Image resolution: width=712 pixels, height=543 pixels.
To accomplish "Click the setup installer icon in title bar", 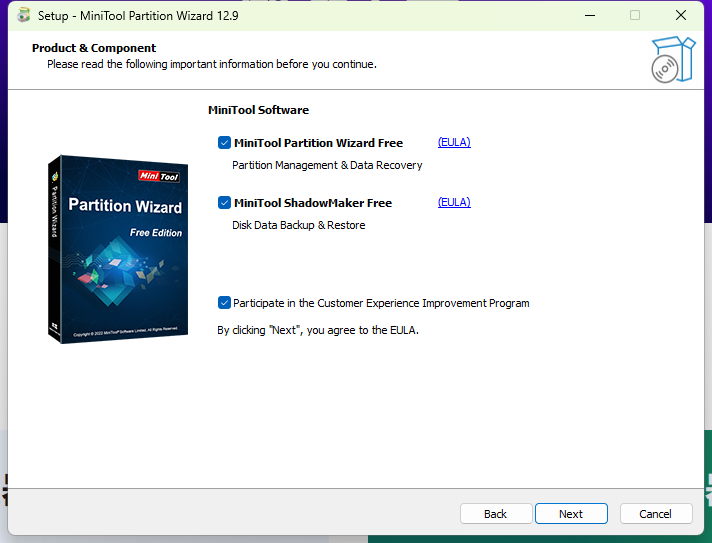I will (x=23, y=15).
